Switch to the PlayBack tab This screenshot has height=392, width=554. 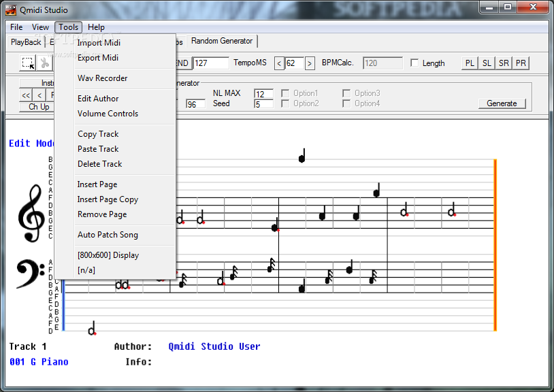(26, 42)
